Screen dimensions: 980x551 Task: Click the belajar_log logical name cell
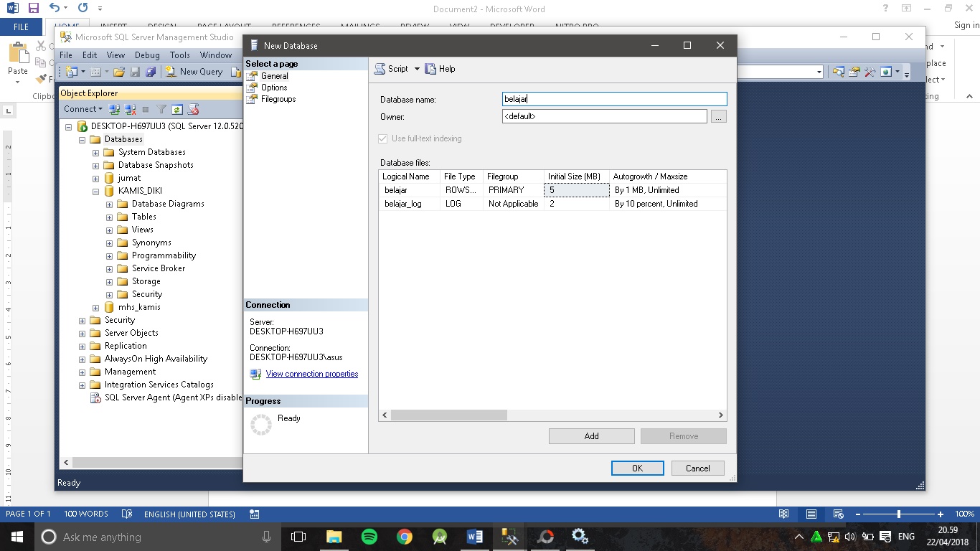410,204
